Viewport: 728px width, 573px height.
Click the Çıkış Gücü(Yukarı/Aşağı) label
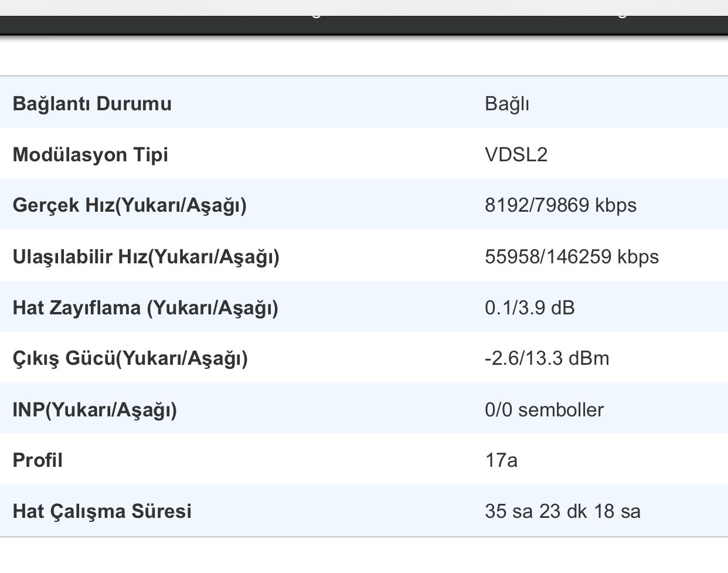point(130,358)
